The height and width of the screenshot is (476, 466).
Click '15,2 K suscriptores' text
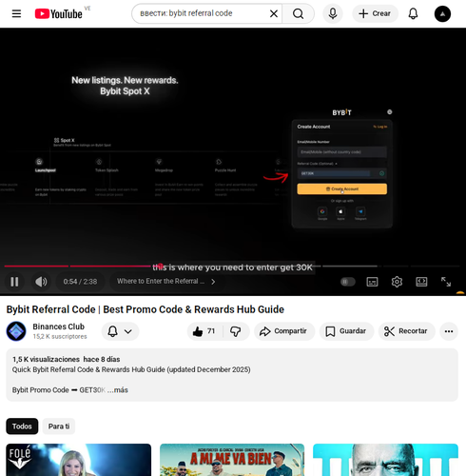tap(60, 337)
